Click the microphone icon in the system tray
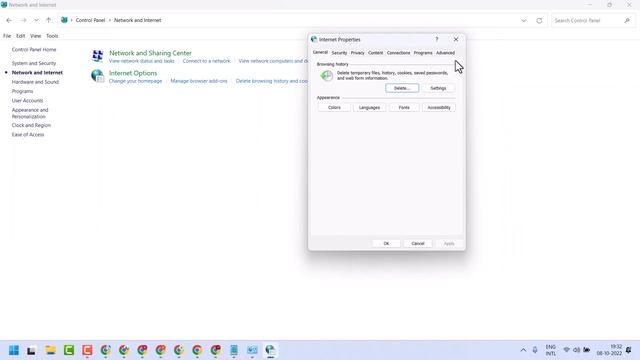640x360 pixels. tap(535, 350)
